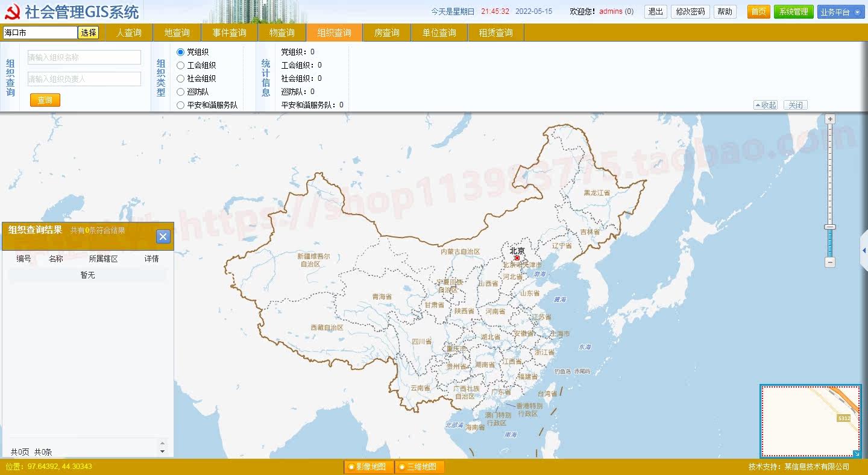The height and width of the screenshot is (475, 868).
Task: Click the 内蒙古自治区 map label
Action: 460,251
